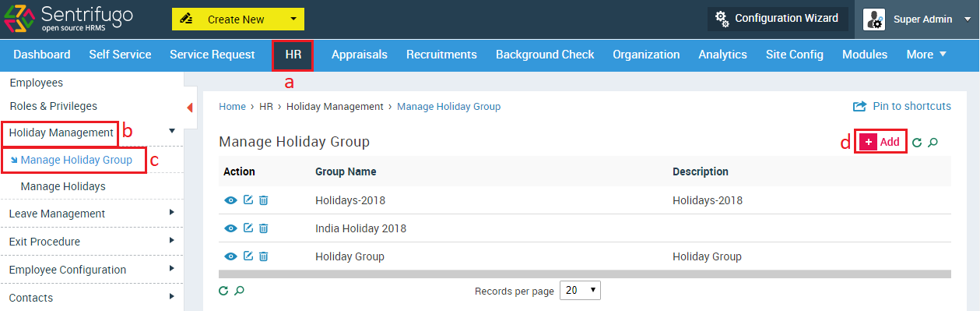View Holidays-2018 with eye icon
The width and height of the screenshot is (980, 311).
pos(230,200)
